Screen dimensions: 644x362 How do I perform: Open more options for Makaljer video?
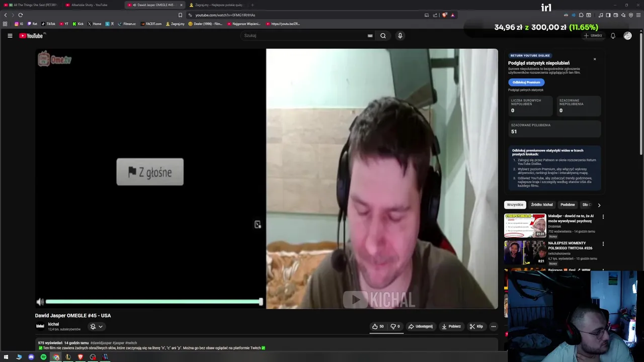click(x=603, y=217)
